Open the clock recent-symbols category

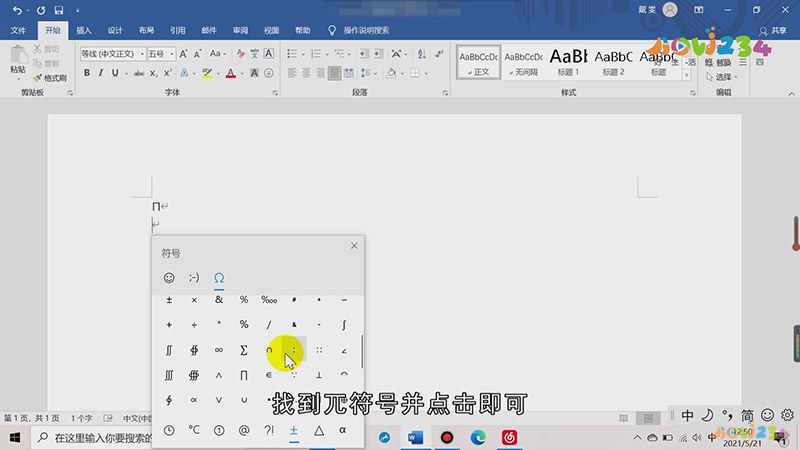click(169, 430)
